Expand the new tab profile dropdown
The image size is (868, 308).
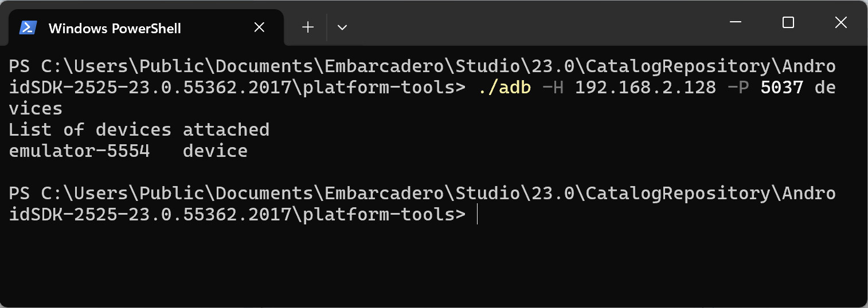coord(342,27)
